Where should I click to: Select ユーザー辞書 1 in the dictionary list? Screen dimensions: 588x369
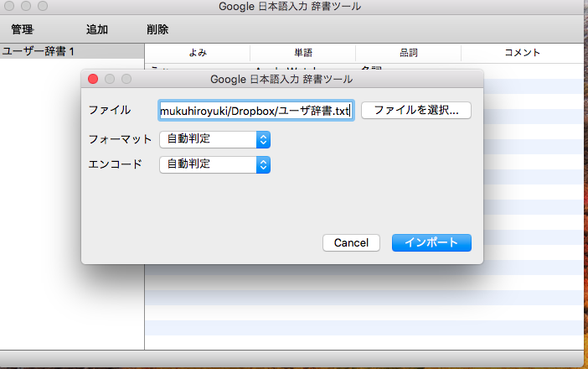pos(72,51)
